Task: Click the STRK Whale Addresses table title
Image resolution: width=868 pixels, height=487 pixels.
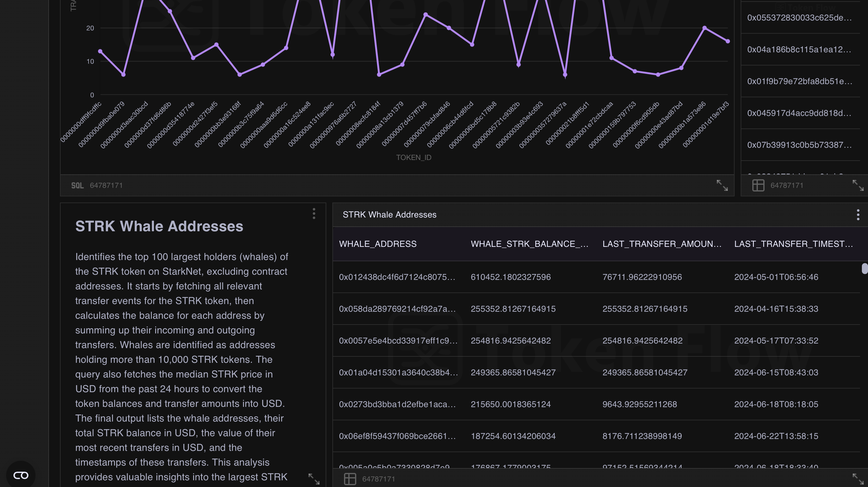Action: 389,214
